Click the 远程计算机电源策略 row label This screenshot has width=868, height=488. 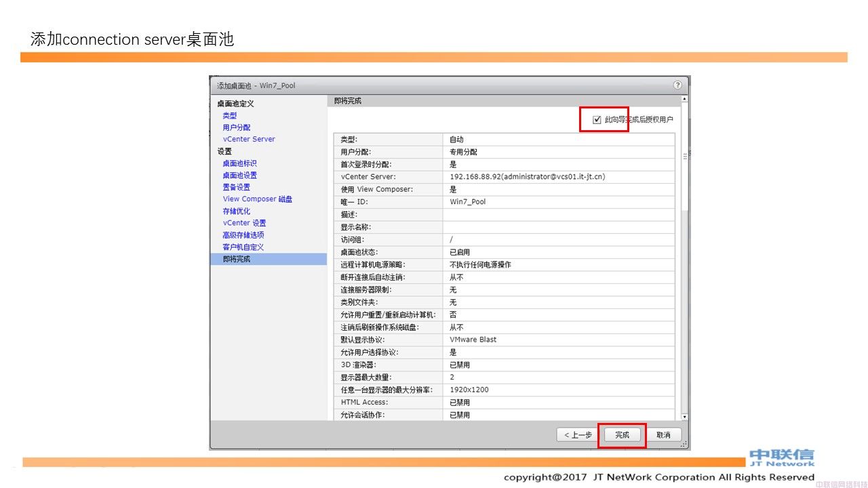pos(373,264)
